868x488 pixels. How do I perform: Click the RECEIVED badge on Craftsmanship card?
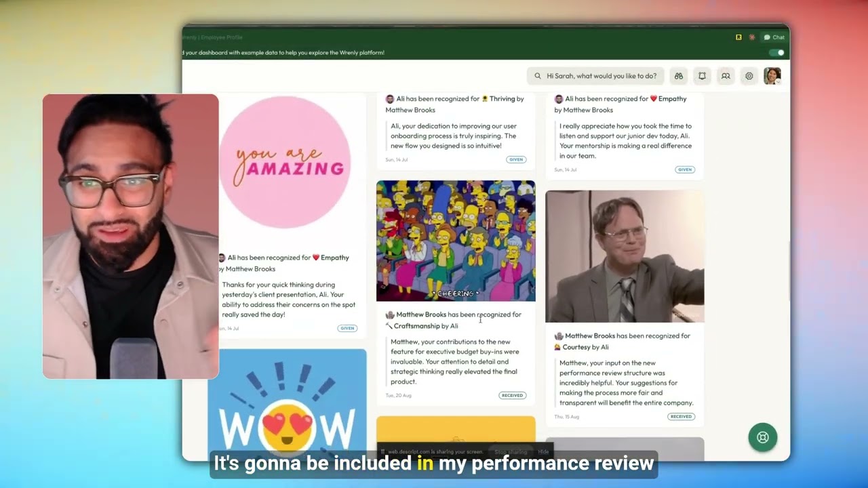pos(512,395)
